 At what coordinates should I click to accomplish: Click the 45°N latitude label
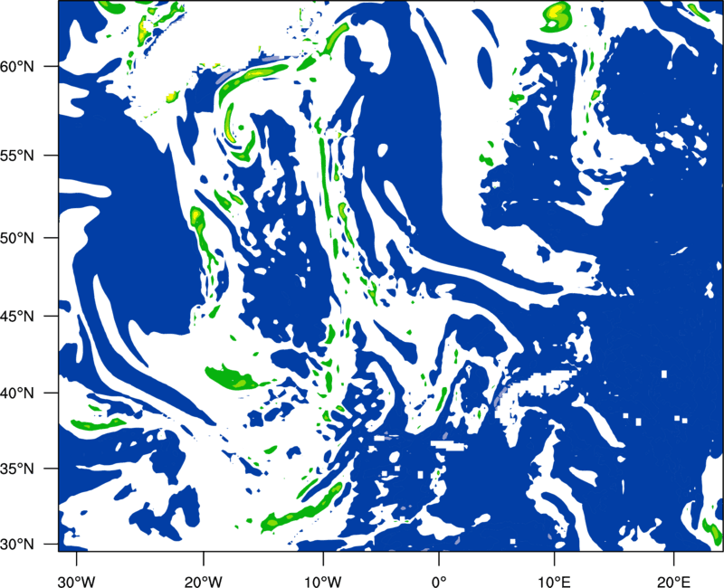click(x=17, y=316)
